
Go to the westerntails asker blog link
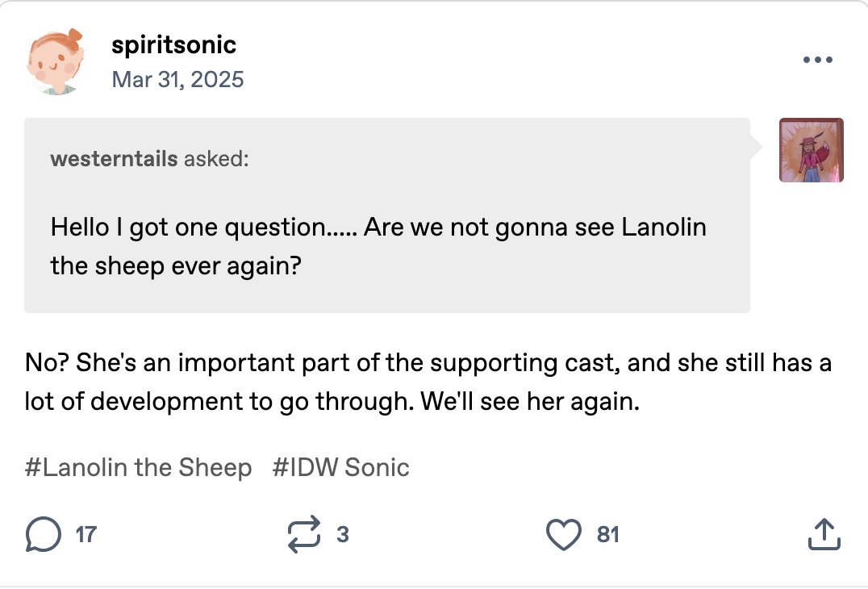point(114,158)
